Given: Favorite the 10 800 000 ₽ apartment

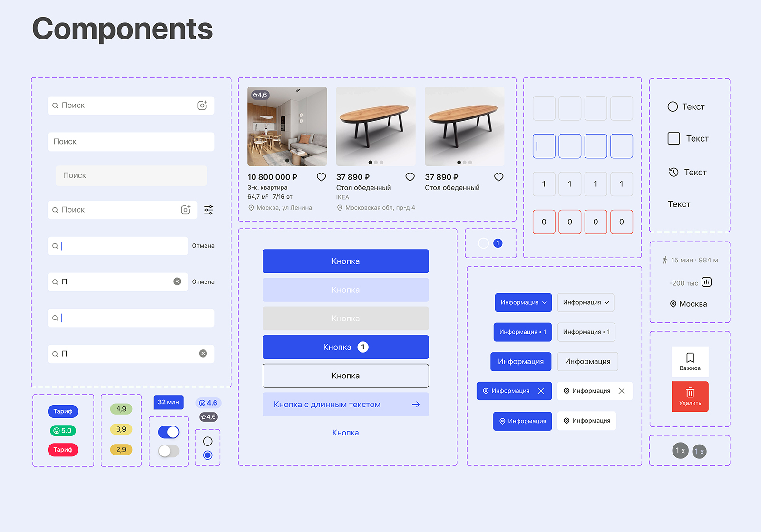Looking at the screenshot, I should (x=321, y=177).
